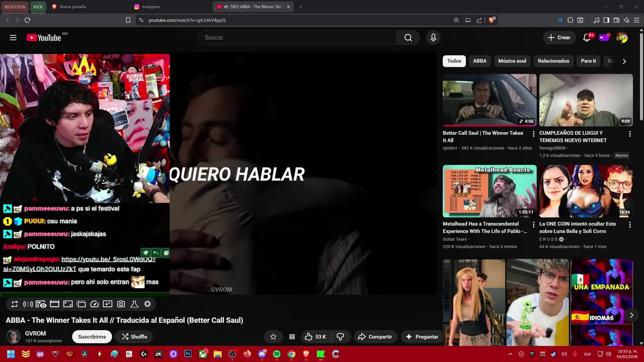Open a new tab with plus button
Image resolution: width=644 pixels, height=362 pixels.
coord(301,7)
